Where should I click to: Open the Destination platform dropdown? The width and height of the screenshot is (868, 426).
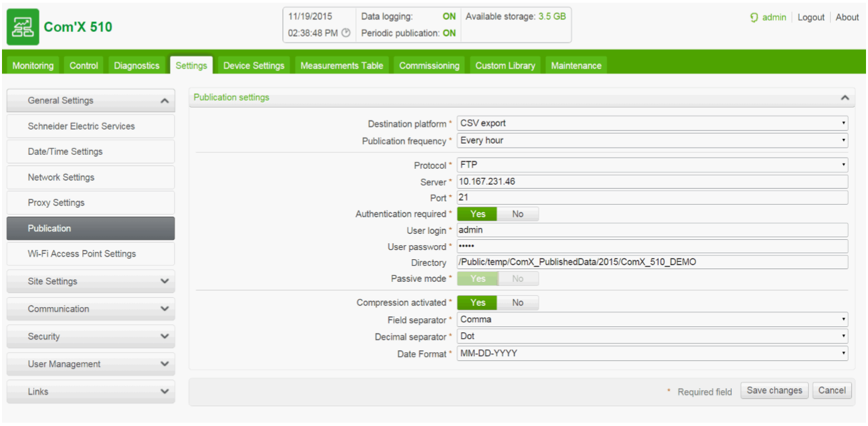point(843,123)
